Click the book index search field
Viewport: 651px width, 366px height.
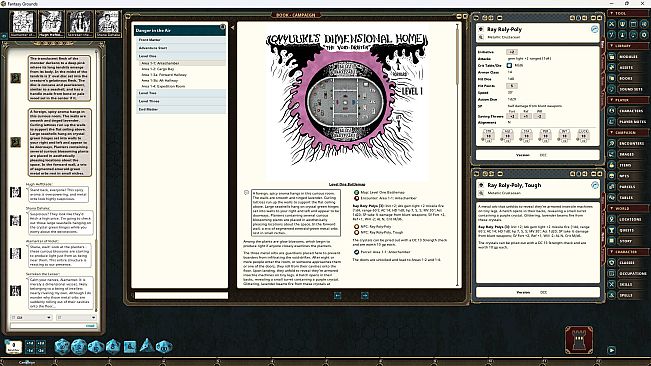tap(181, 295)
